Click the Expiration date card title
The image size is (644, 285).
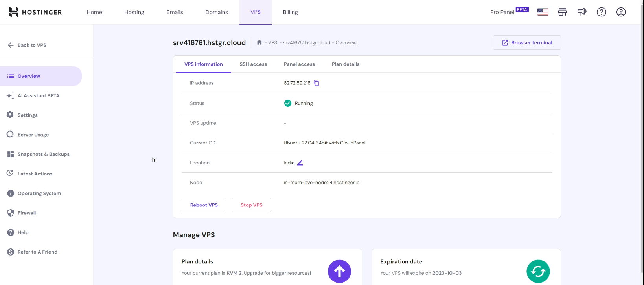tap(401, 262)
